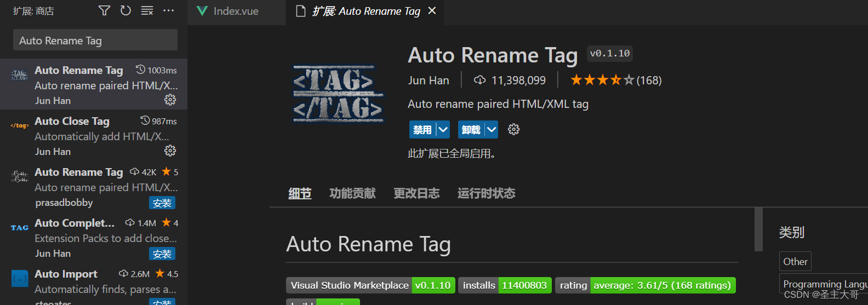This screenshot has width=868, height=305.
Task: Select Auto Import list entry
Action: (x=94, y=284)
